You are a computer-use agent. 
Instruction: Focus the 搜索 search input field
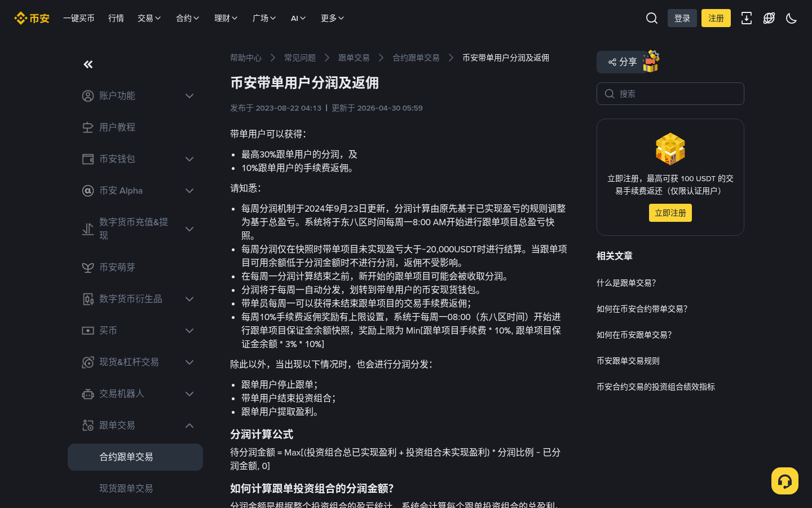pos(670,94)
